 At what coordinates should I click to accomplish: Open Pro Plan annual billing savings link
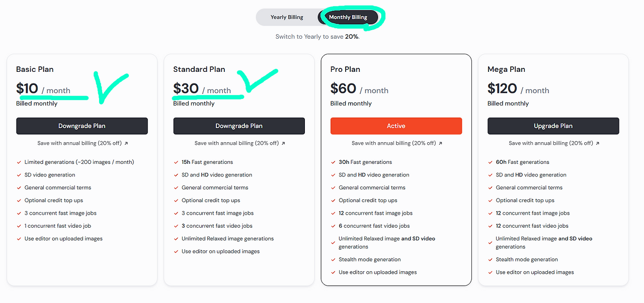(393, 143)
